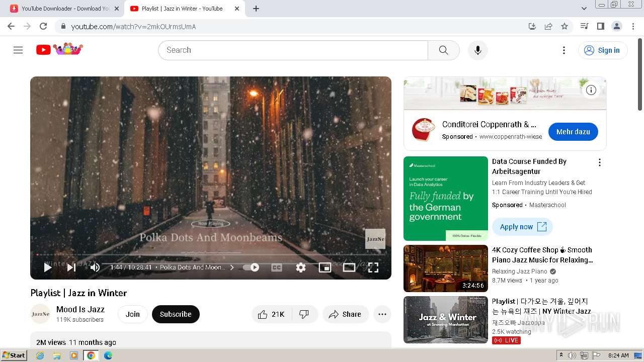
Task: Install app icon in address bar
Action: coord(532,26)
